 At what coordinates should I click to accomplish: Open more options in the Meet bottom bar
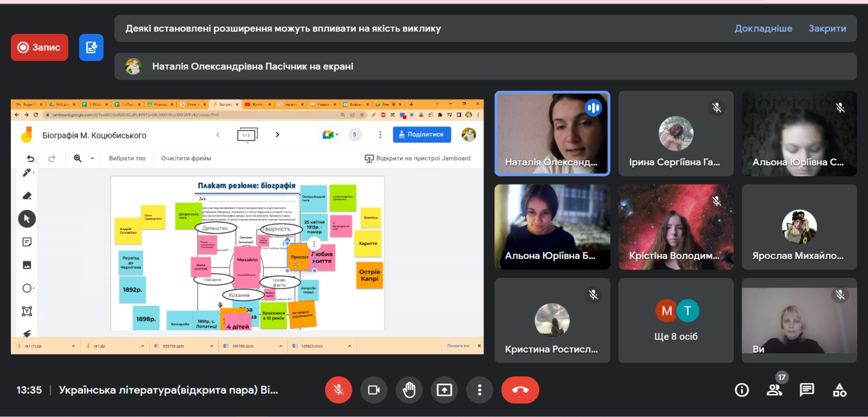coord(480,390)
